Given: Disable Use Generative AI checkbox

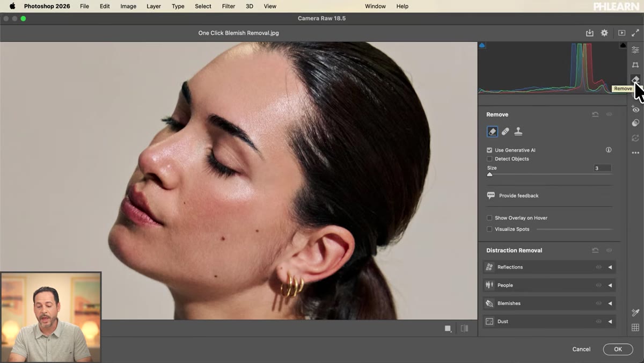Looking at the screenshot, I should (489, 150).
